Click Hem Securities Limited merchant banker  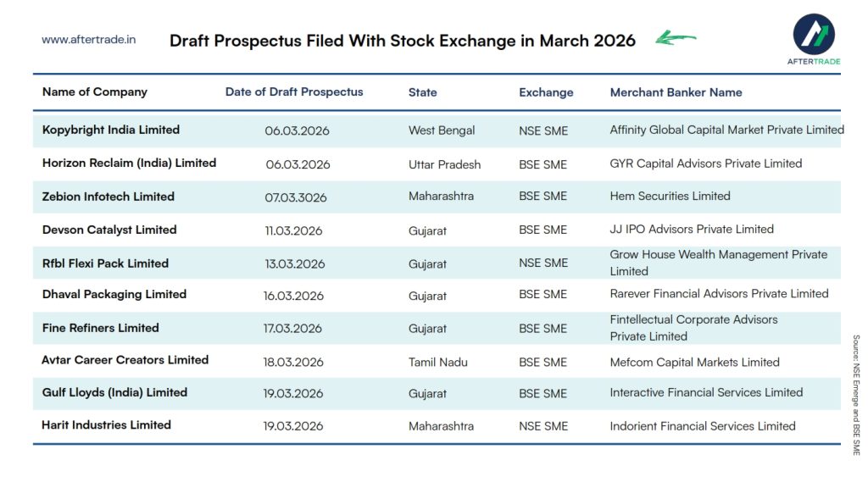(670, 196)
